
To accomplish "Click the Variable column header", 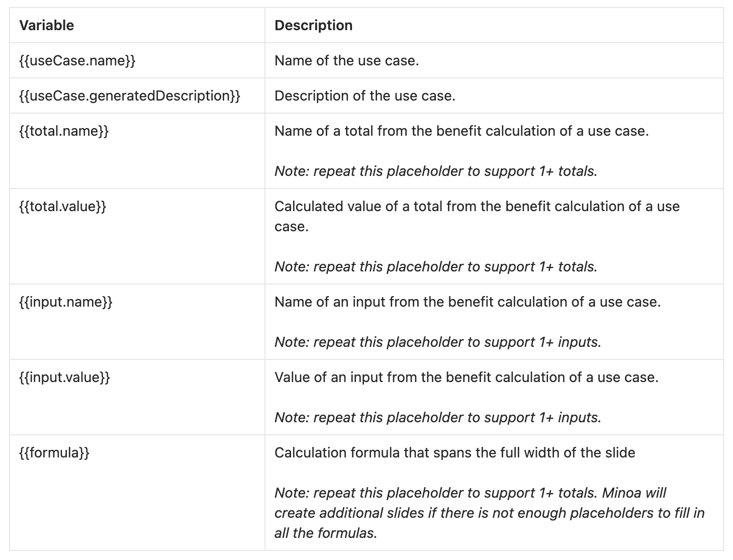I will (46, 26).
